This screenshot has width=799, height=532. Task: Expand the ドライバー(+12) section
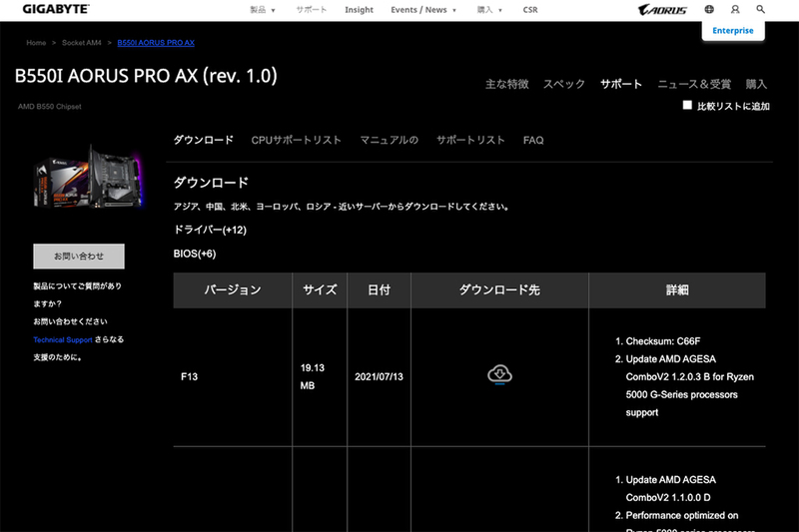point(210,230)
